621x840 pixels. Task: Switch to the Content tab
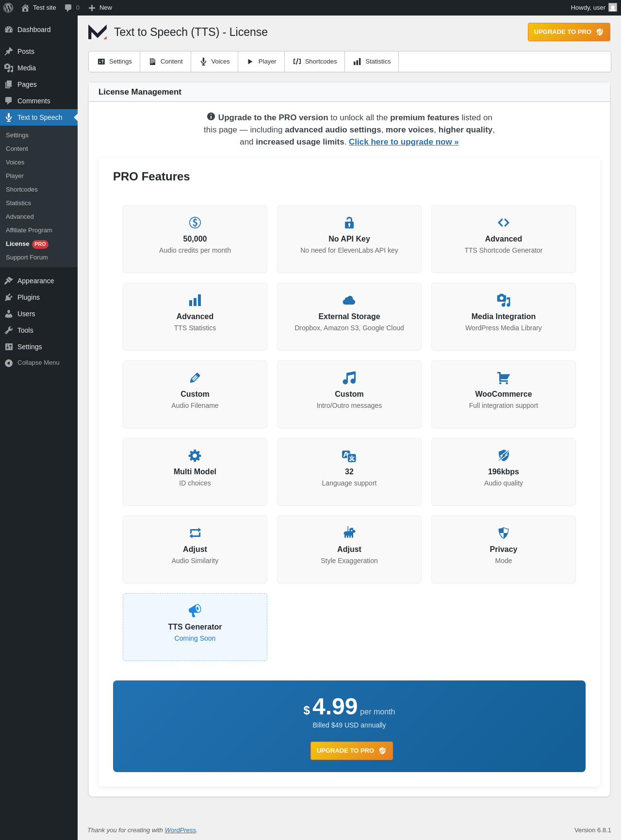tap(166, 62)
